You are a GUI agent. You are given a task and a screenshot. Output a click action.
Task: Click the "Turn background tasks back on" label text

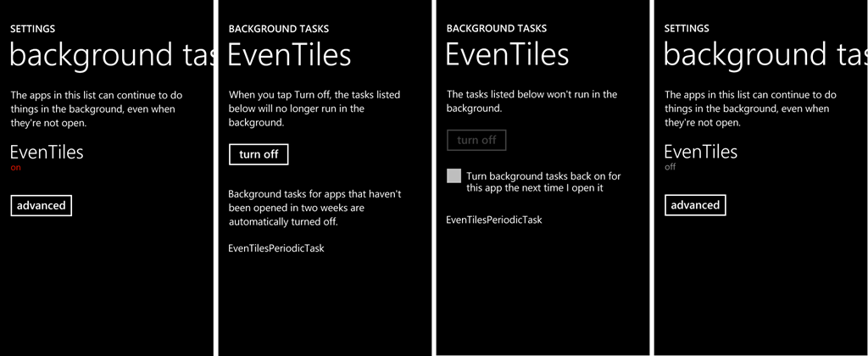click(543, 182)
